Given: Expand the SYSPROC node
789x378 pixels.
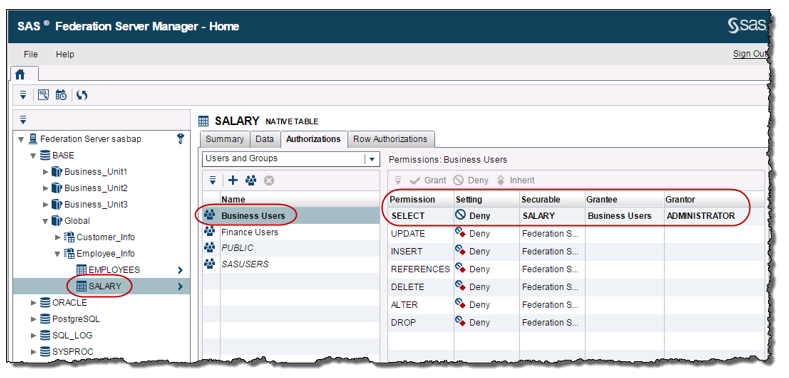Looking at the screenshot, I should click(x=34, y=352).
